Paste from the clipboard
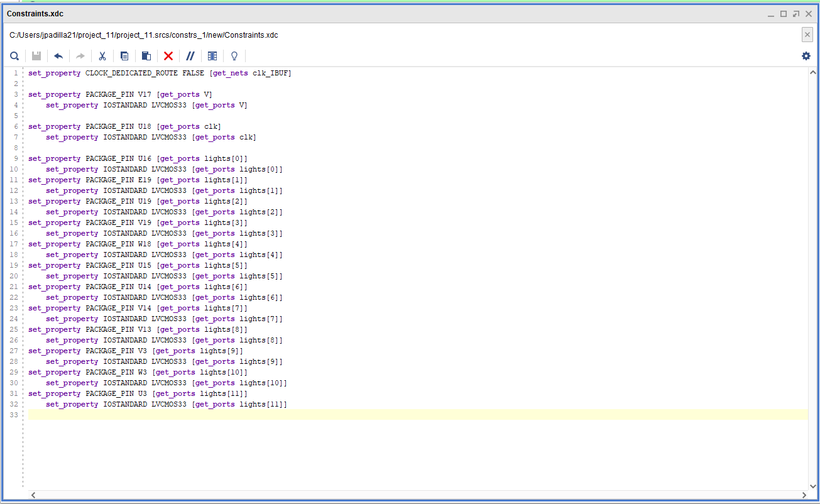Image resolution: width=820 pixels, height=504 pixels. tap(145, 56)
